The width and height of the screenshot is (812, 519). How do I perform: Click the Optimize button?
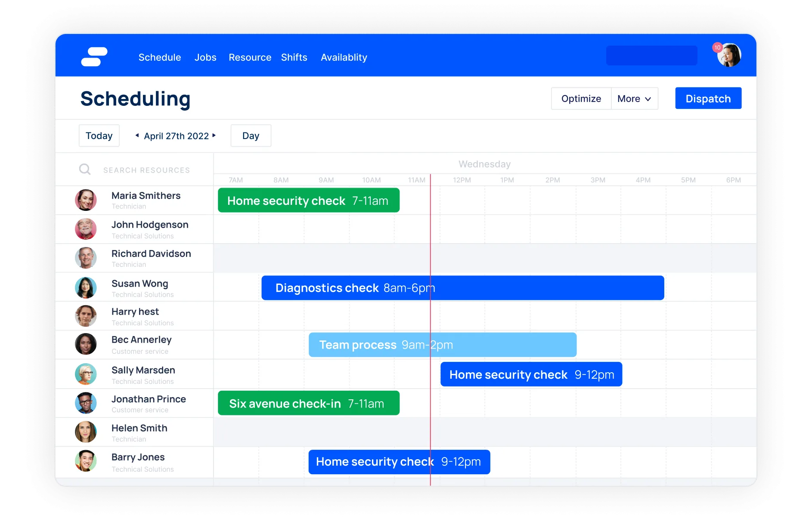click(581, 99)
